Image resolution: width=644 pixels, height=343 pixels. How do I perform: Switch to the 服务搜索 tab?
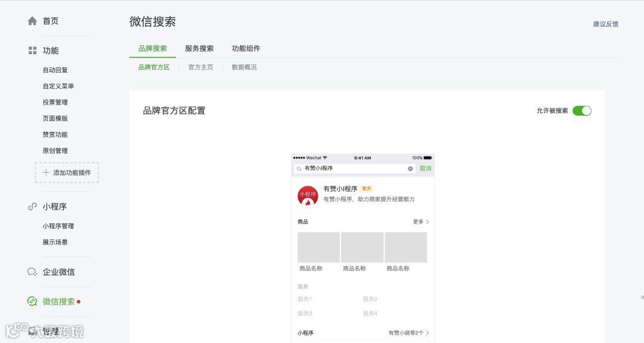pos(199,48)
